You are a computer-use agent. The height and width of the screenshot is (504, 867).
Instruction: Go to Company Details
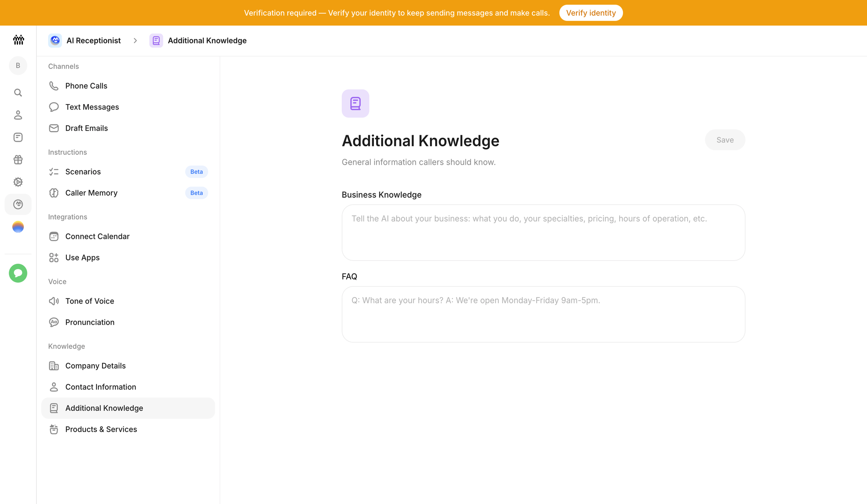point(128,366)
